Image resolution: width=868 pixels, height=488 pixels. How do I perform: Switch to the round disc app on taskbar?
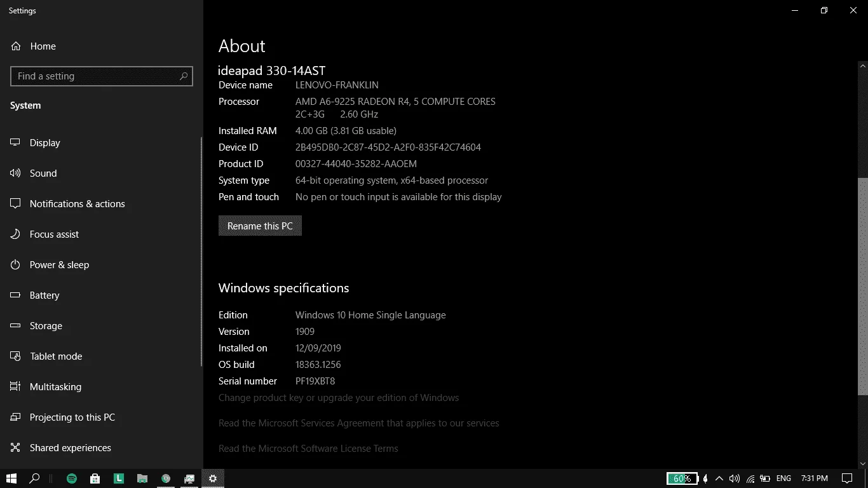(x=166, y=478)
